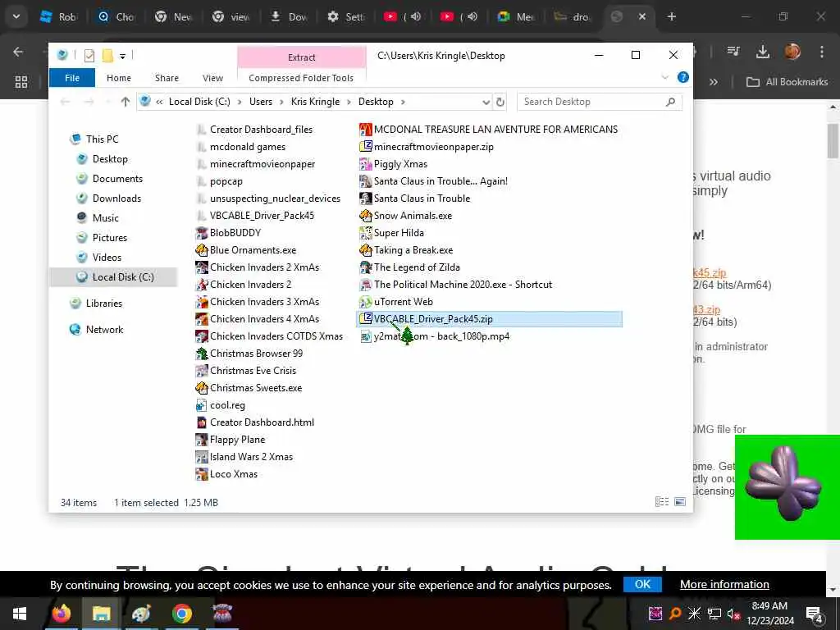Toggle Properties quick access checkbox icon
This screenshot has width=840, height=630.
[x=89, y=55]
